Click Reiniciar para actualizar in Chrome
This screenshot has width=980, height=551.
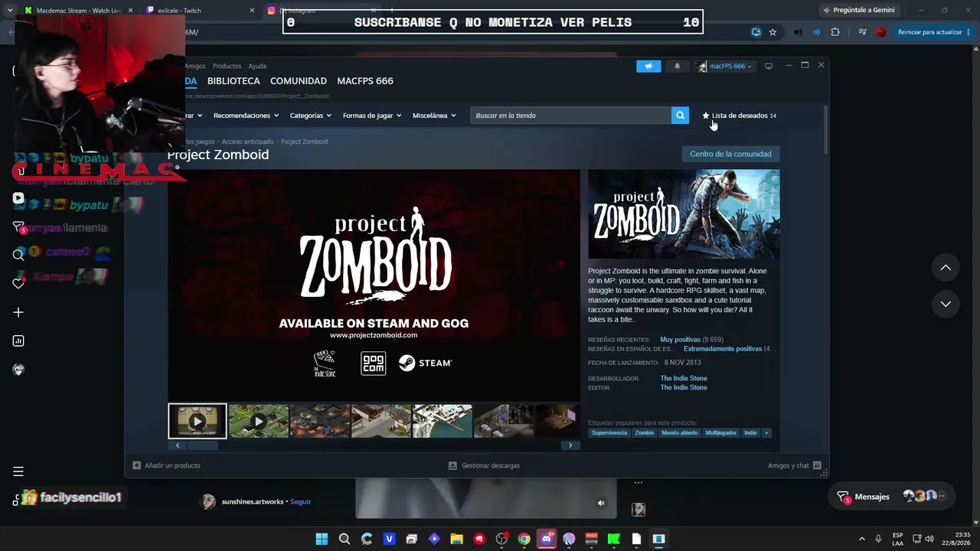[x=934, y=32]
